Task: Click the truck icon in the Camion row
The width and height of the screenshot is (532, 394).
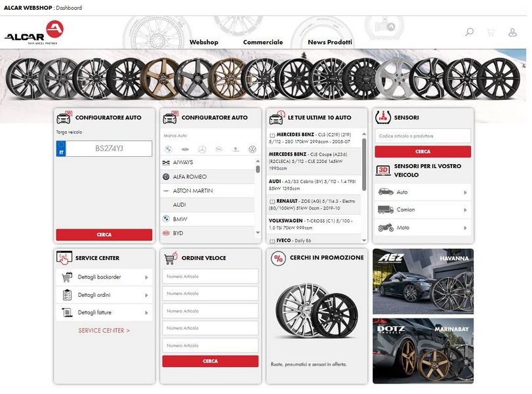Action: (x=386, y=209)
